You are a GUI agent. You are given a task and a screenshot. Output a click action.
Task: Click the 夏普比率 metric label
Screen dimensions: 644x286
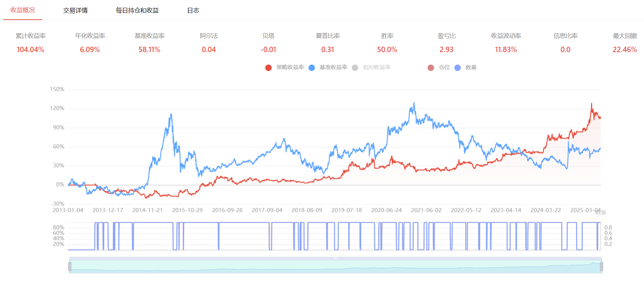point(328,36)
